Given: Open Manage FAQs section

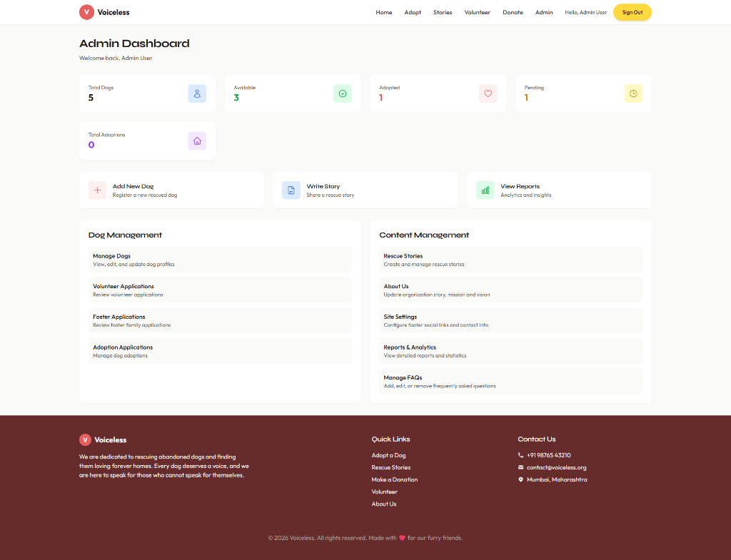Looking at the screenshot, I should [510, 380].
